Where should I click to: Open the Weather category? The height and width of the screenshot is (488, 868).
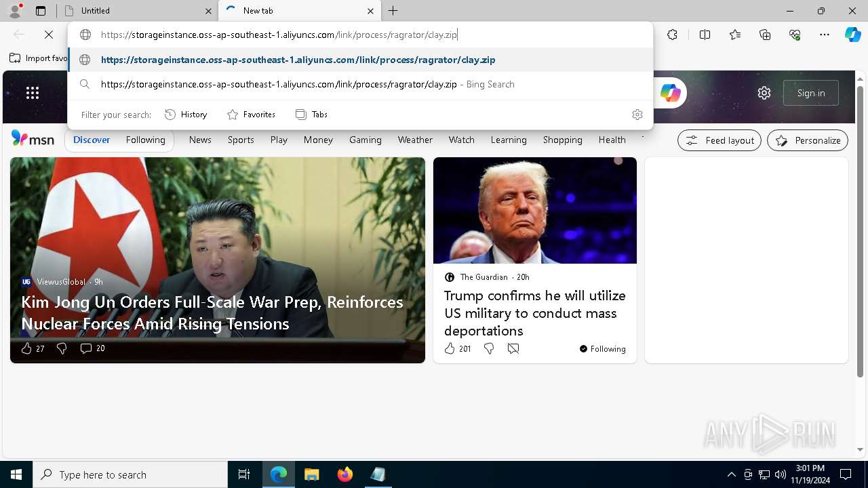(x=415, y=140)
